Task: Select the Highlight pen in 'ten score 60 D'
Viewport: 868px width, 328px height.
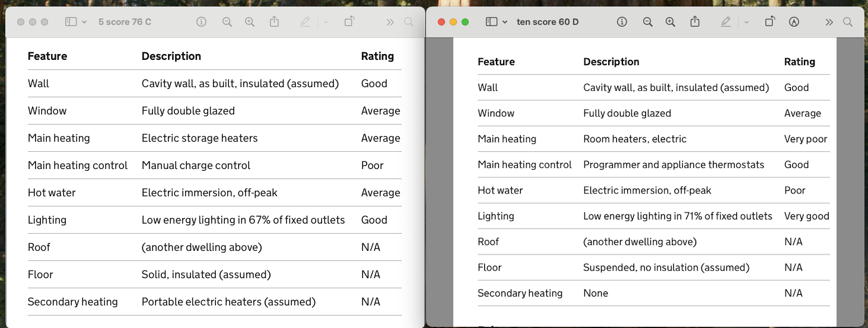Action: [726, 22]
